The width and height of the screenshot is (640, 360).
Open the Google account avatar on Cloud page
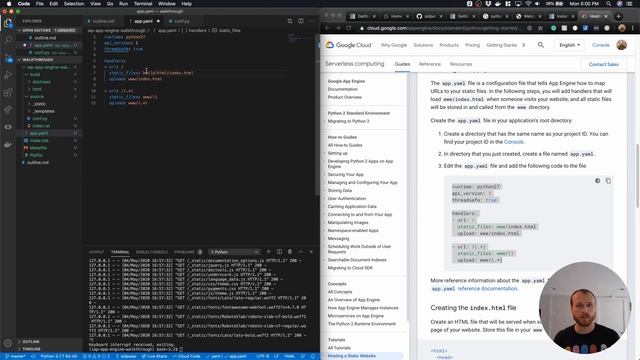[622, 45]
